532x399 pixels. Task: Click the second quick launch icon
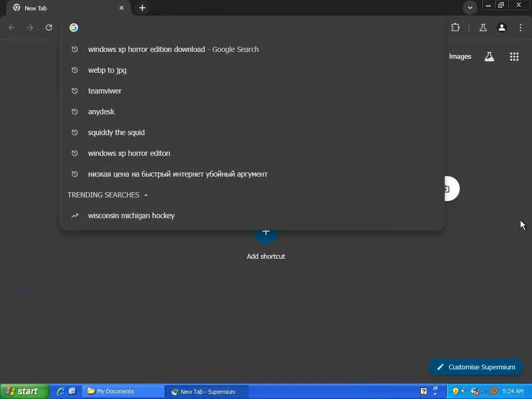72,391
